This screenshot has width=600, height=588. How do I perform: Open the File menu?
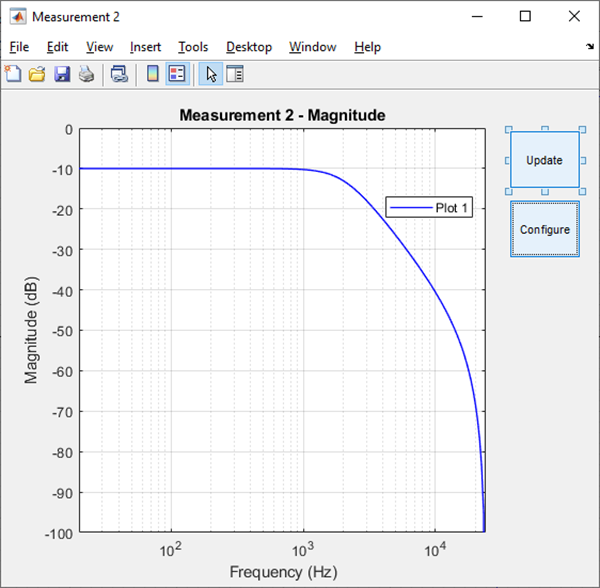[x=19, y=47]
